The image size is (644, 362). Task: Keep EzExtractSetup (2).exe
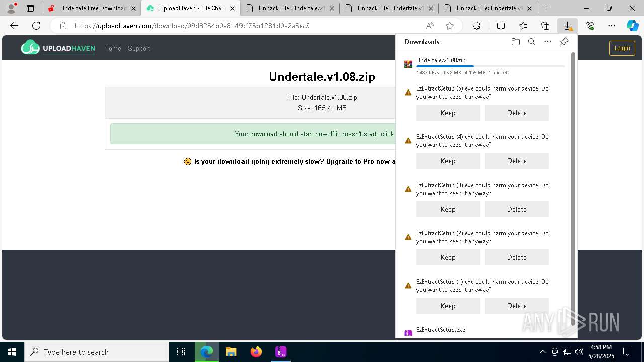[448, 257]
